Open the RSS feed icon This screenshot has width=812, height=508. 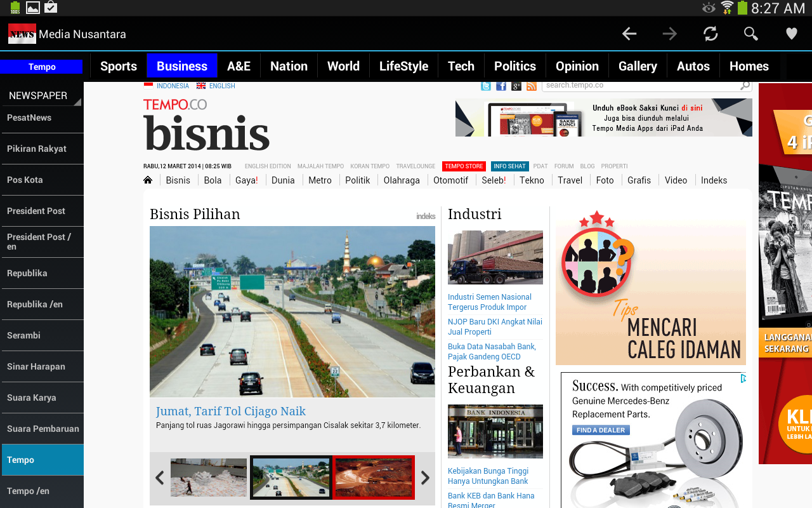click(x=532, y=86)
